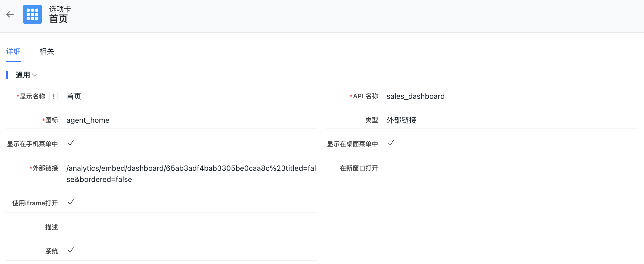The image size is (644, 264).
Task: Click the blue grid tab icon
Action: [x=32, y=14]
